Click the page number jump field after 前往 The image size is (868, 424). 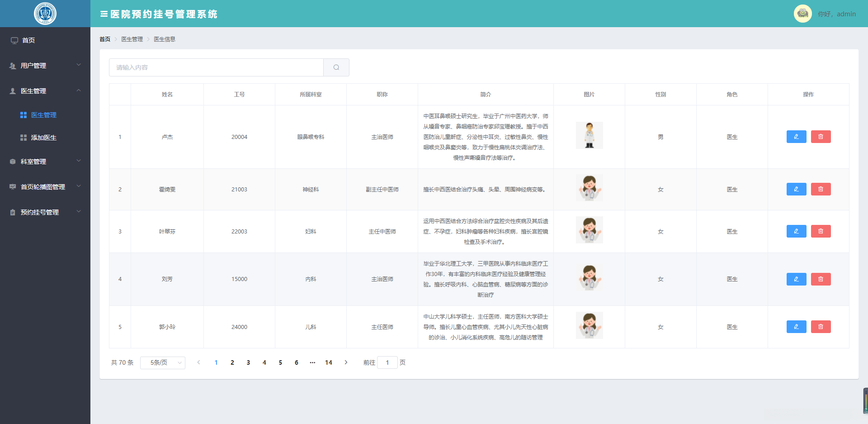point(387,362)
